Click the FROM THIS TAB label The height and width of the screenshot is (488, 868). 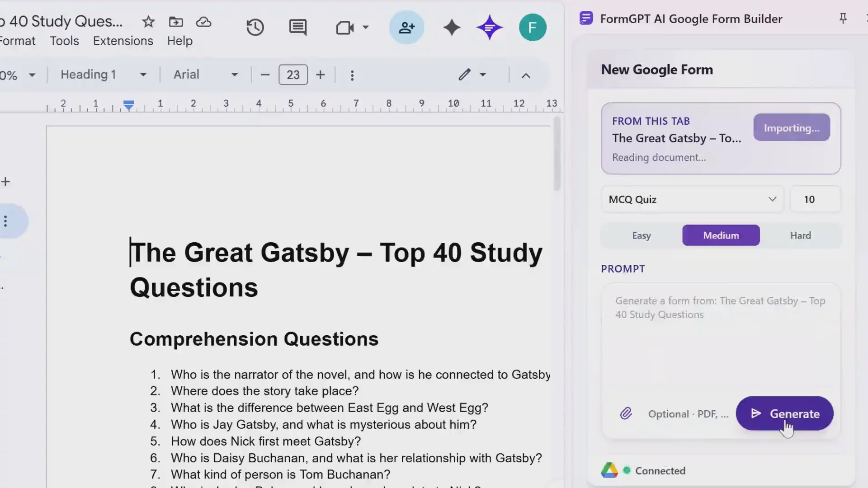tap(651, 121)
